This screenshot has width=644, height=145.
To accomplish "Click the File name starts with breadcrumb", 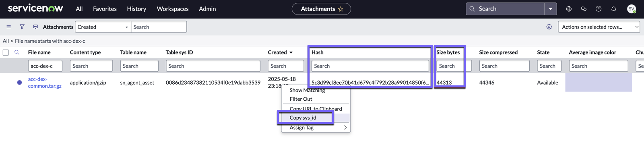I will click(x=50, y=41).
